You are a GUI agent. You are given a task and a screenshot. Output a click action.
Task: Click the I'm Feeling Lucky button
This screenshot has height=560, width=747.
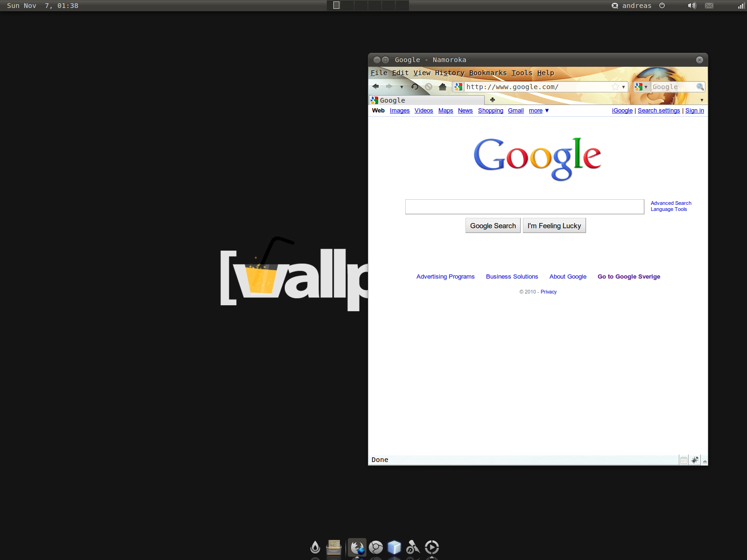[x=554, y=226]
